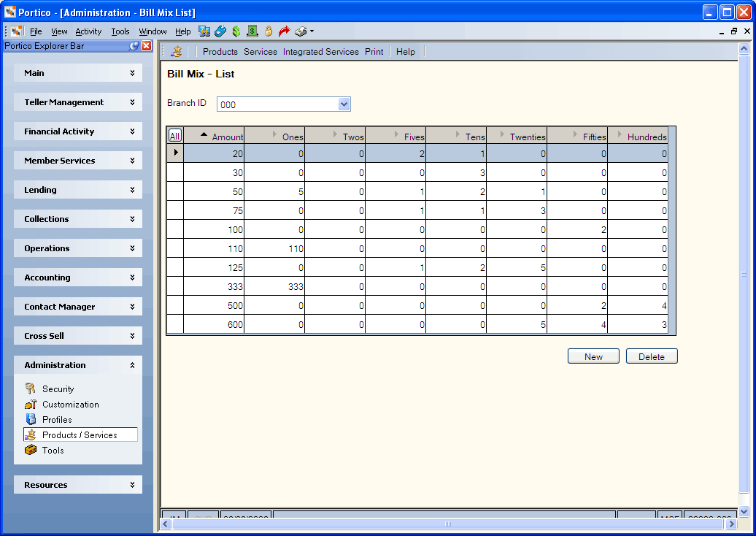The height and width of the screenshot is (536, 756).
Task: Expand the Lending section
Action: (x=78, y=190)
